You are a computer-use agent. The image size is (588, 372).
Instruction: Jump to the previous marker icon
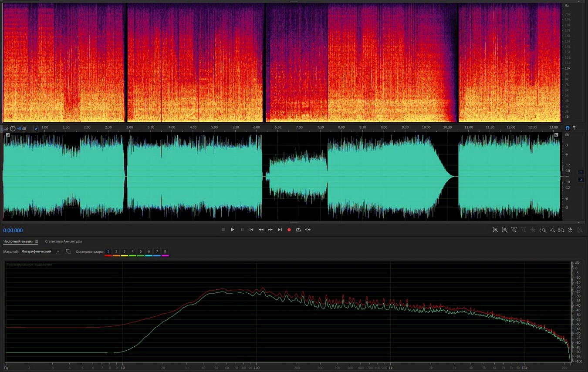(251, 230)
